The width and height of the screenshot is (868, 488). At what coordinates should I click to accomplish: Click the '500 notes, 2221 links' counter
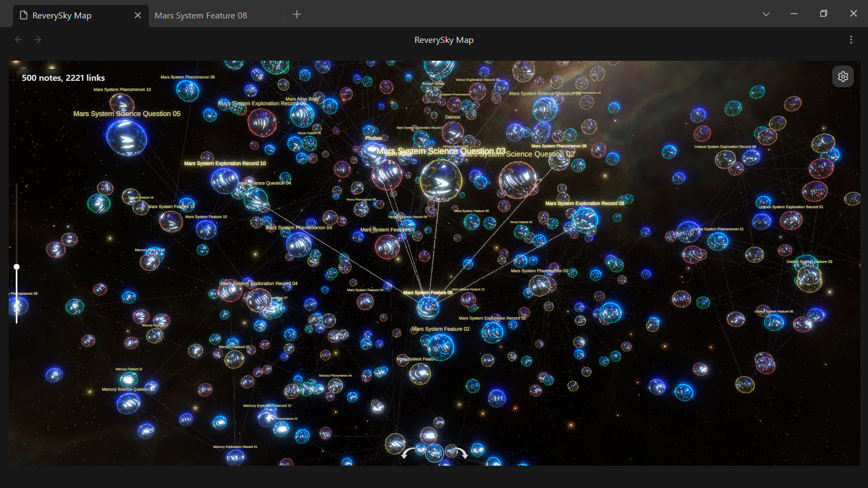click(x=63, y=78)
